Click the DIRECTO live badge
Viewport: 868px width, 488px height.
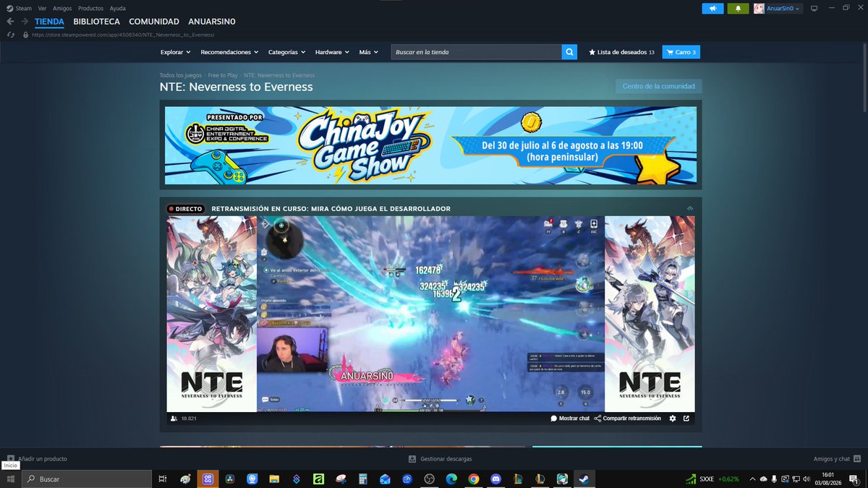tap(185, 208)
